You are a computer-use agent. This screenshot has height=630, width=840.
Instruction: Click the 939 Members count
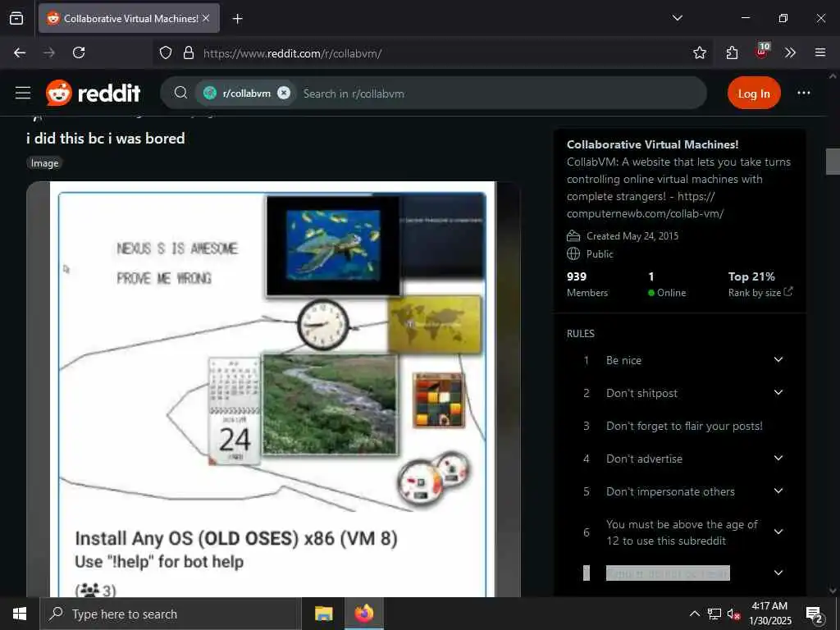(x=587, y=285)
